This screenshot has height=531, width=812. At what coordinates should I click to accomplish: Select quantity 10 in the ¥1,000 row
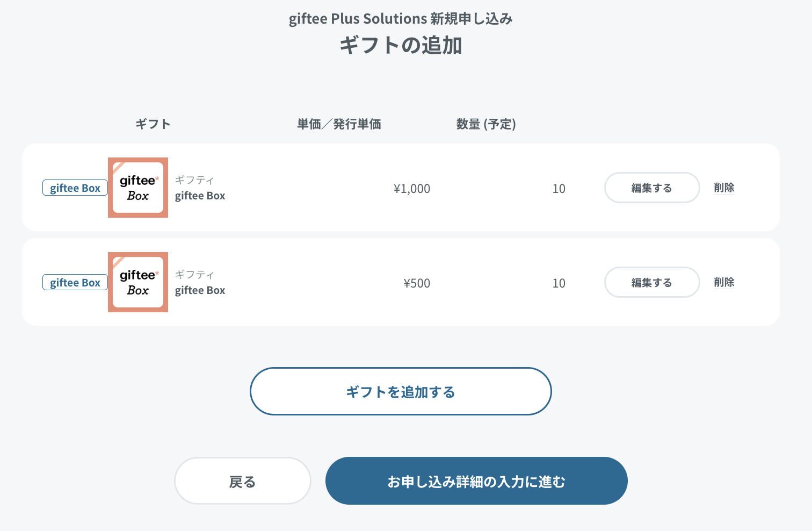(x=559, y=189)
